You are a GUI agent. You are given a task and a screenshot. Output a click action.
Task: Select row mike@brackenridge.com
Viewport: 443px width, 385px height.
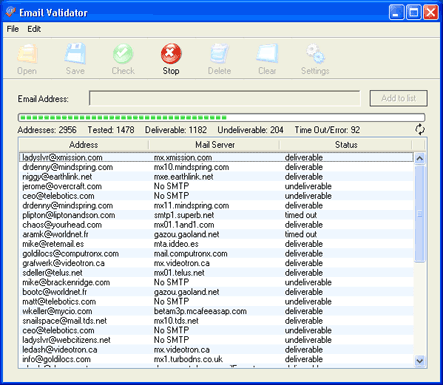tap(216, 282)
